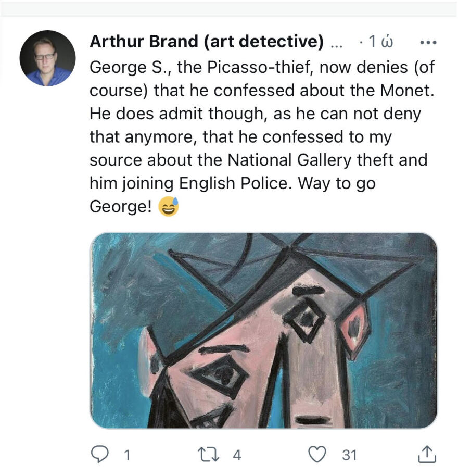Open Arthur Brand's profile picture
This screenshot has height=476, width=458.
[x=47, y=58]
